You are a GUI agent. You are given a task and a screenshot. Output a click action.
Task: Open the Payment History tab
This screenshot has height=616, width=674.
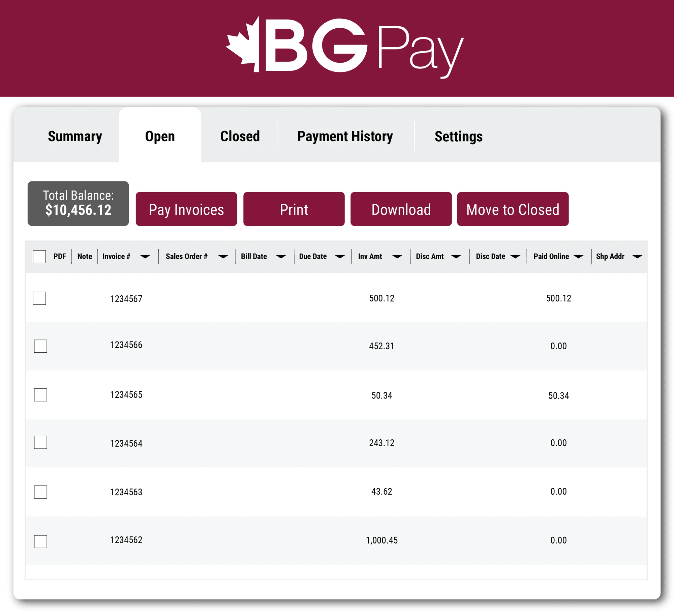[345, 136]
